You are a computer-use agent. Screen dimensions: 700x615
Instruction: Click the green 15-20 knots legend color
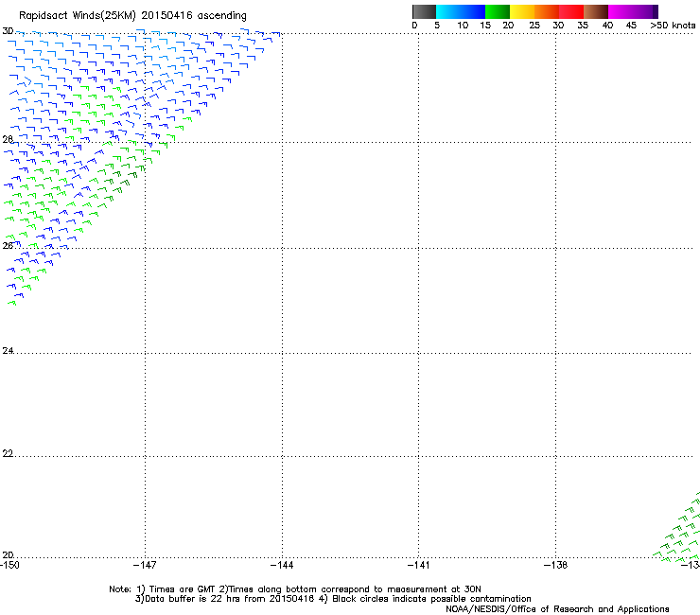pos(498,11)
